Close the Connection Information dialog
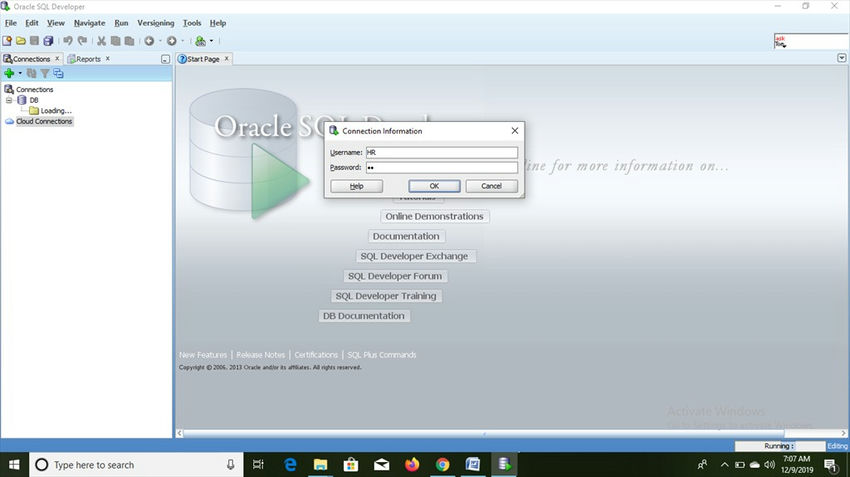 (515, 131)
